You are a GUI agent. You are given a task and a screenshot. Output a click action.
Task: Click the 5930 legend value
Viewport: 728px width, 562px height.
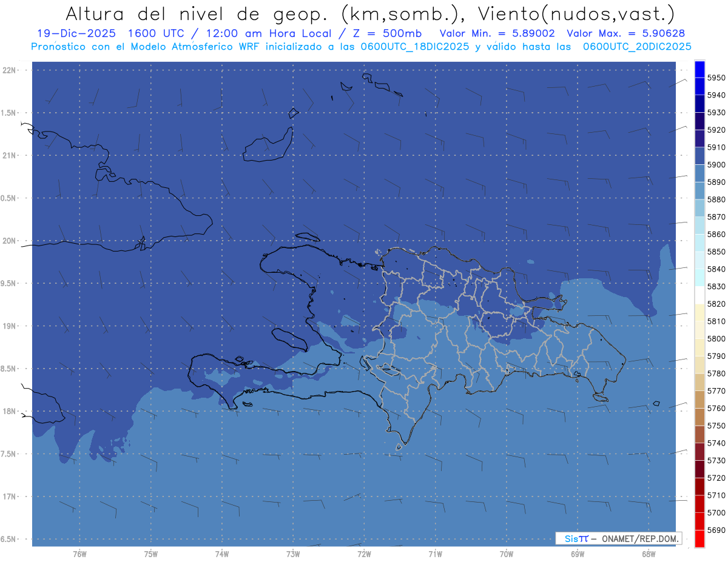(716, 113)
